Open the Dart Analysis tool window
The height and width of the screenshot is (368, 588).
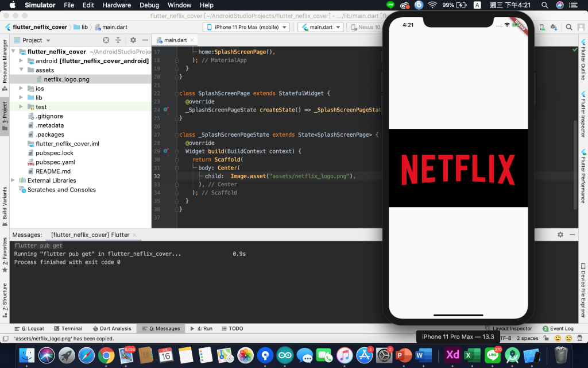(x=112, y=328)
